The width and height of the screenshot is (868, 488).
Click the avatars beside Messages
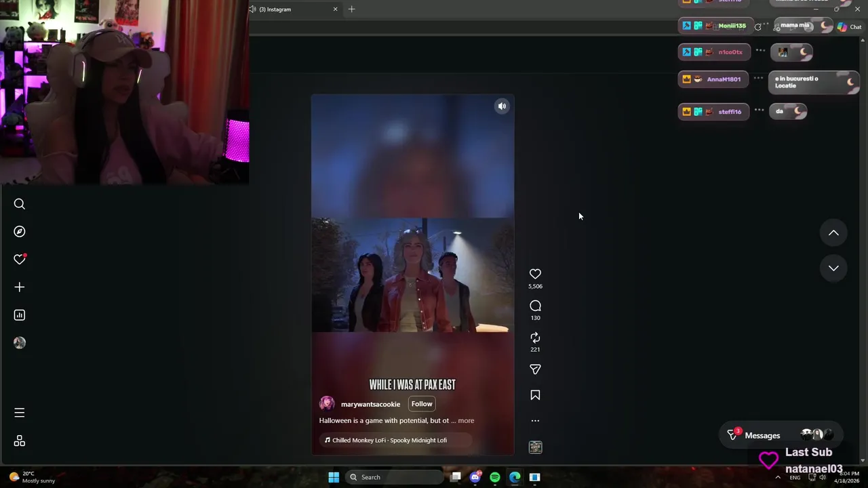(x=816, y=434)
